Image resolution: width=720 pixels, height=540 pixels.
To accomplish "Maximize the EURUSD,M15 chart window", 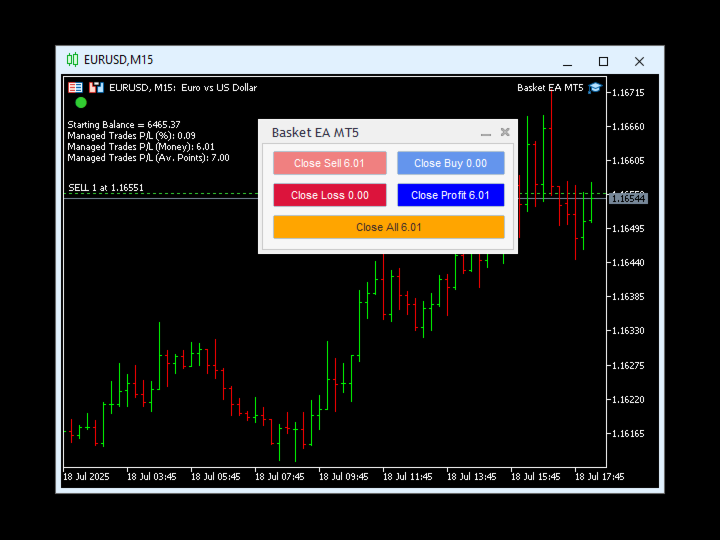I will pos(603,62).
